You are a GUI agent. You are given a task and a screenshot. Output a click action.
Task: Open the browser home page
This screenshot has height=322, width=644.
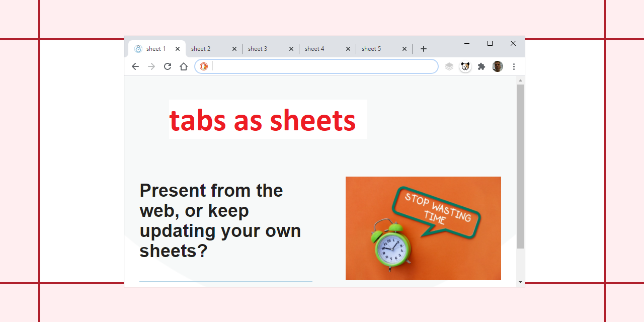[x=183, y=66]
